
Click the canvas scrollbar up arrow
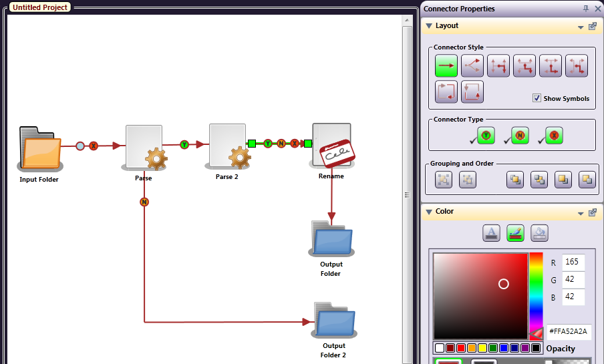pyautogui.click(x=407, y=20)
